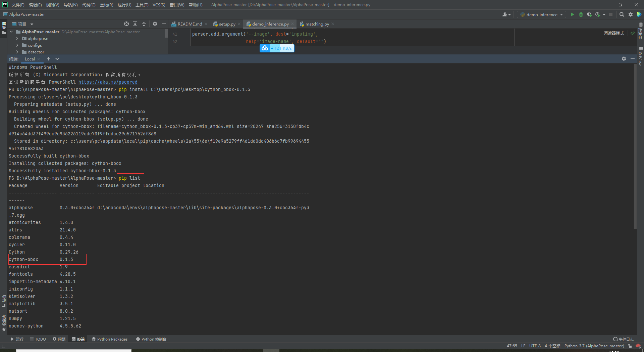Screen dimensions: 644x352
Task: Open 重构(R) menu
Action: click(x=106, y=5)
